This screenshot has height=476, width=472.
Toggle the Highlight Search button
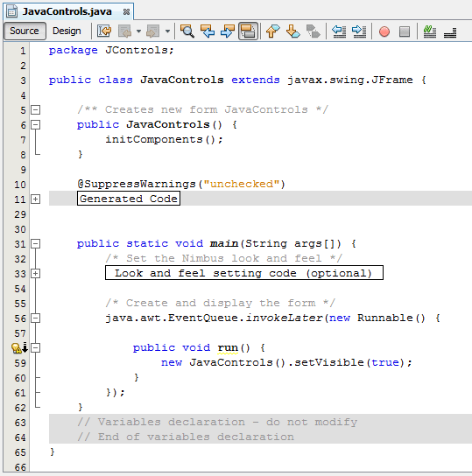(248, 31)
